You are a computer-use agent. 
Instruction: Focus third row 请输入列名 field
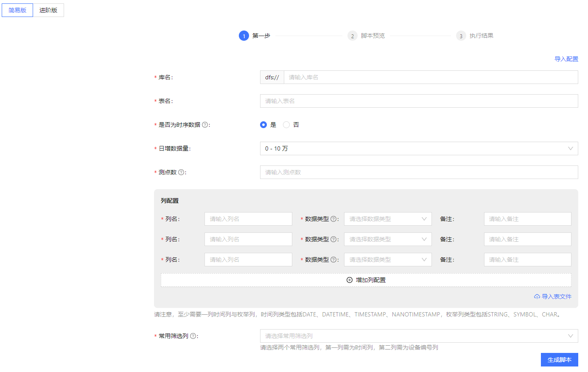[248, 260]
